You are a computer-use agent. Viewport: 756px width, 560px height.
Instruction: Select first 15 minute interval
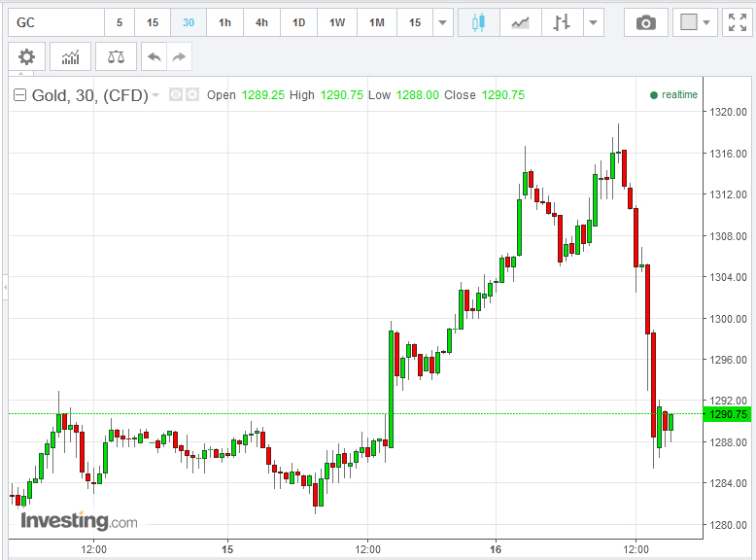coord(153,22)
